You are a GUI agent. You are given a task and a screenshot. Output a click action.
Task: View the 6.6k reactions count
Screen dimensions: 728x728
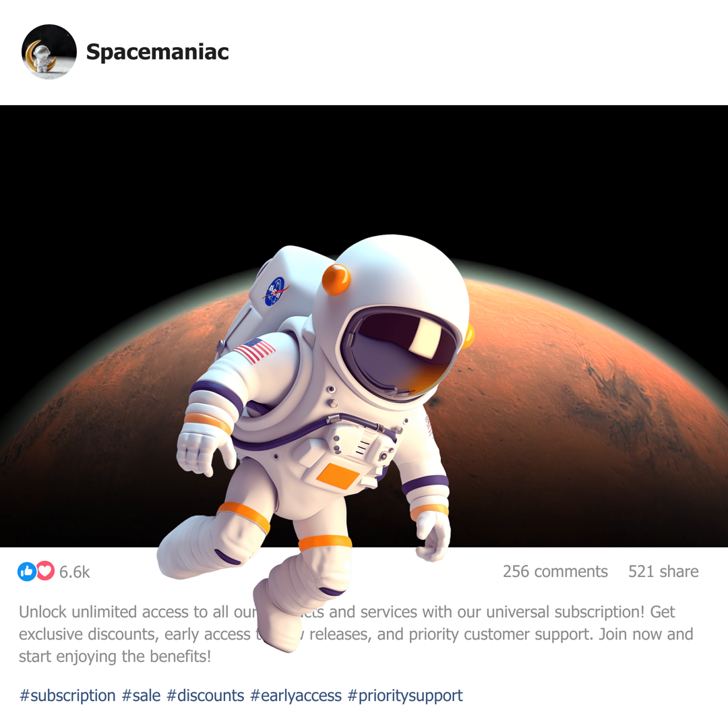tap(75, 572)
